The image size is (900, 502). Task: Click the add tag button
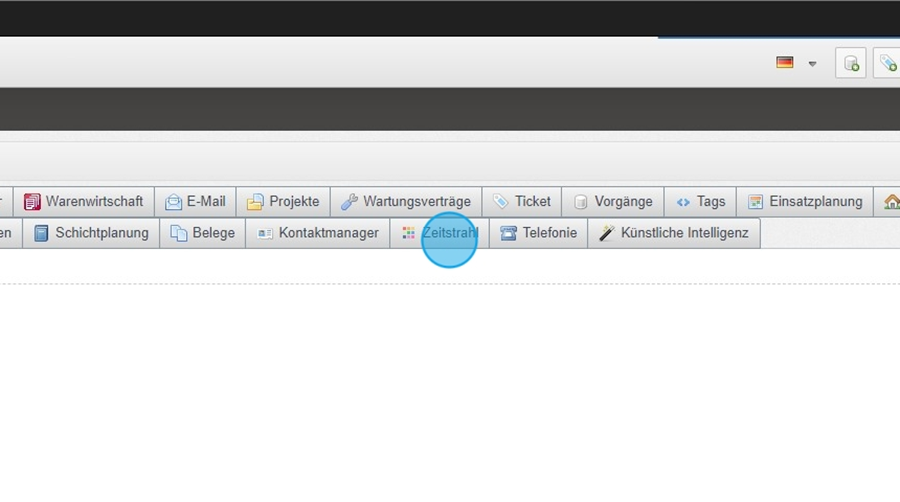(x=887, y=63)
